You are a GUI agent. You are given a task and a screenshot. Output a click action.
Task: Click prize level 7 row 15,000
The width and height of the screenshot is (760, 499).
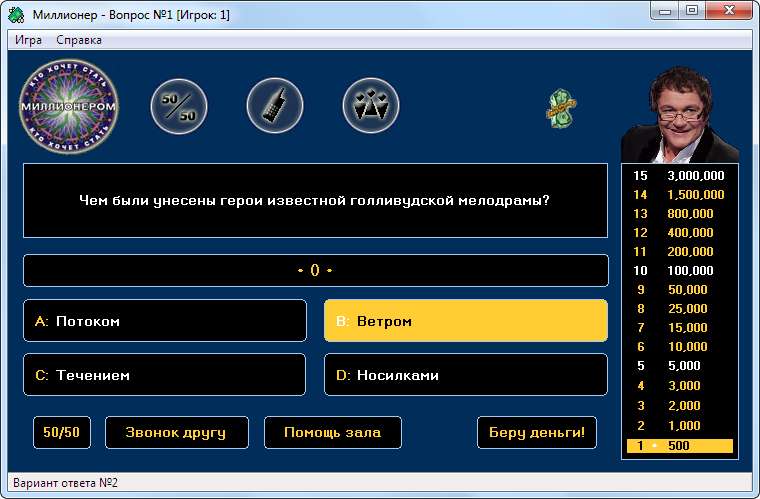click(x=680, y=328)
